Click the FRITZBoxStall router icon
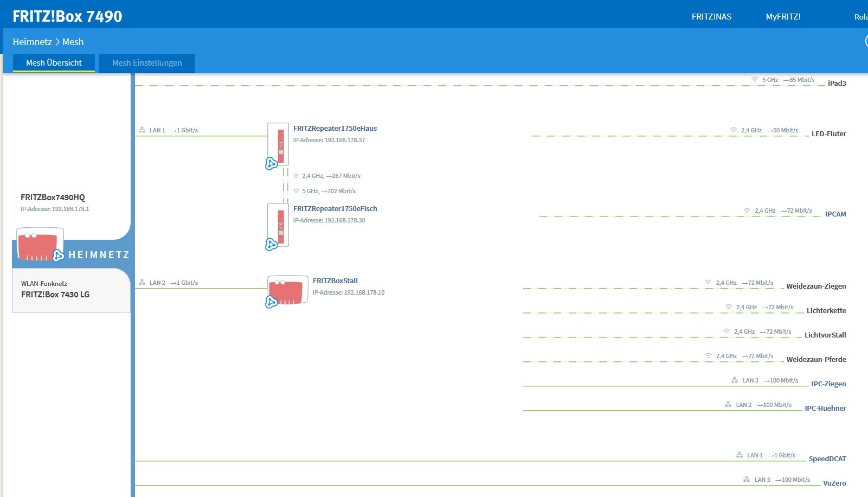The height and width of the screenshot is (497, 868). tap(288, 290)
